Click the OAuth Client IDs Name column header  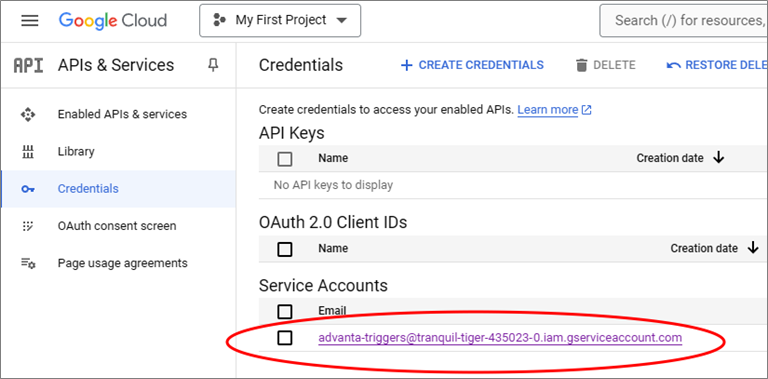(x=333, y=248)
